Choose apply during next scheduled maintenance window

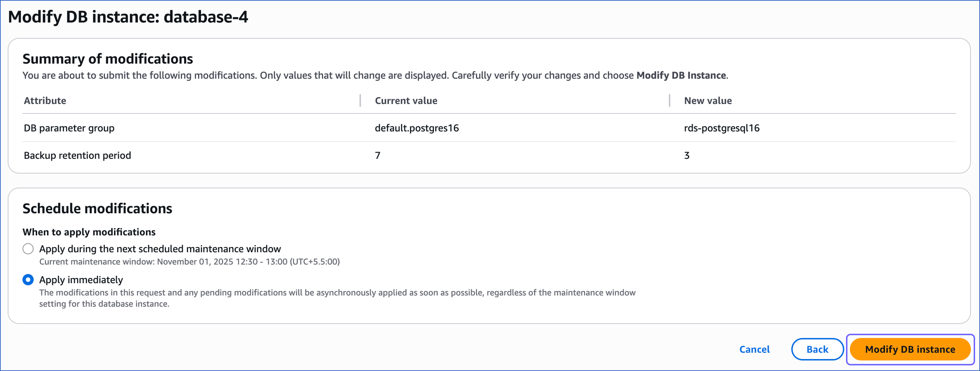point(160,249)
